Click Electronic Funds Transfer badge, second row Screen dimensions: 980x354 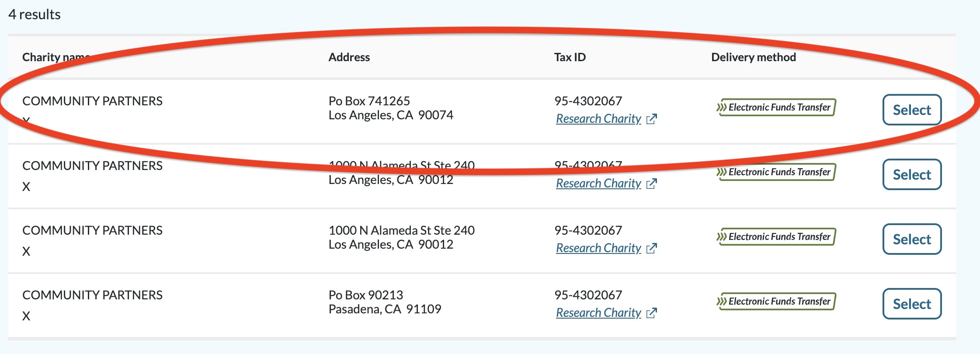[776, 172]
